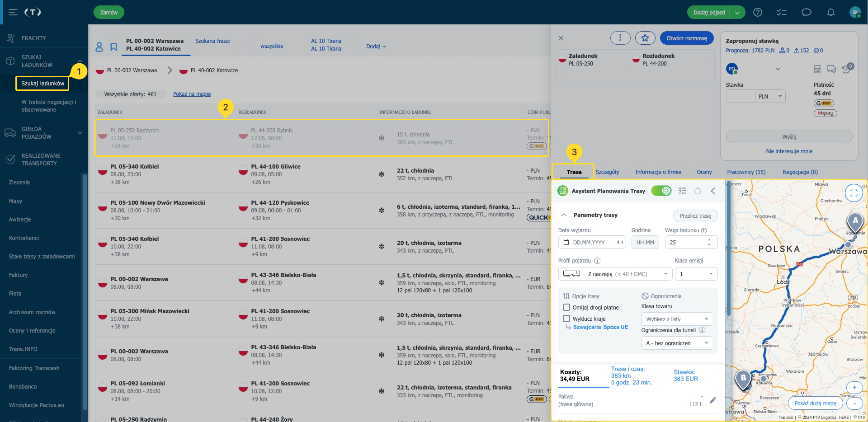This screenshot has width=868, height=422.
Task: Switch to the Oceny tab
Action: 704,172
